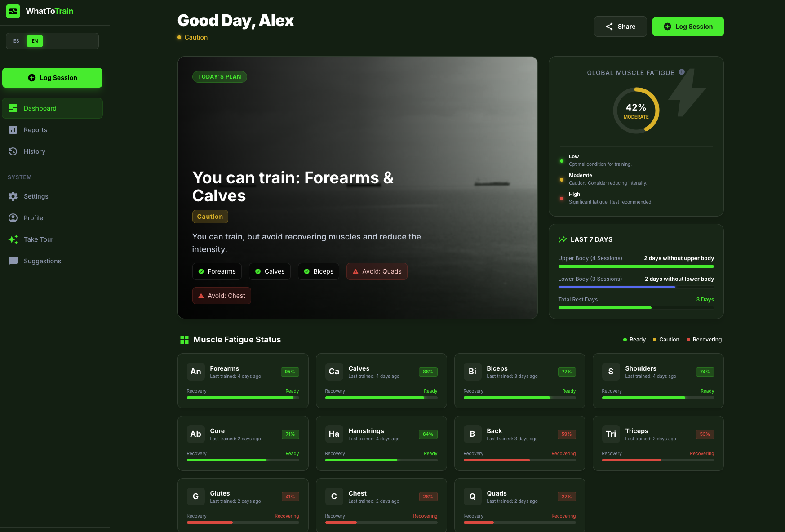Open the Profile page
This screenshot has width=785, height=532.
coord(52,218)
